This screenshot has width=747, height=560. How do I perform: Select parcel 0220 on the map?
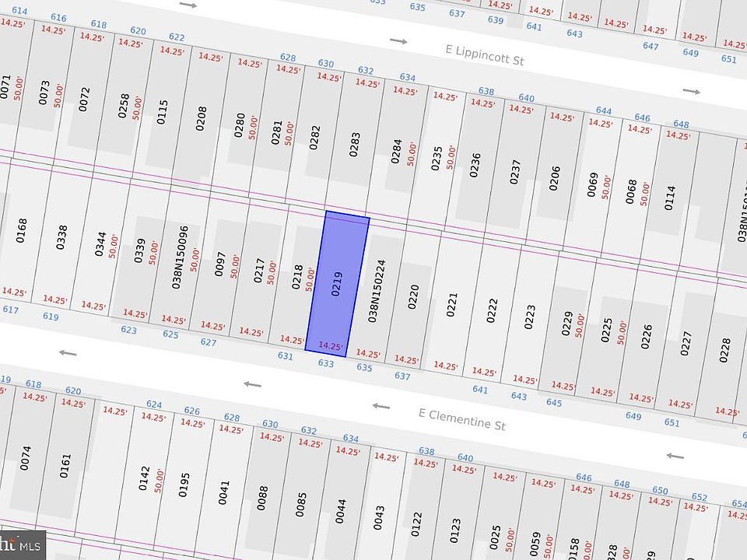coord(413,296)
